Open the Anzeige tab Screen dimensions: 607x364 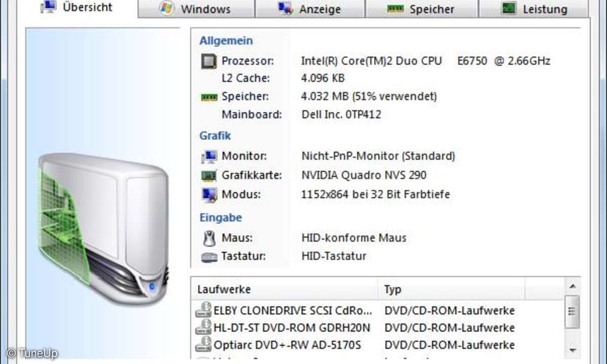tap(311, 9)
